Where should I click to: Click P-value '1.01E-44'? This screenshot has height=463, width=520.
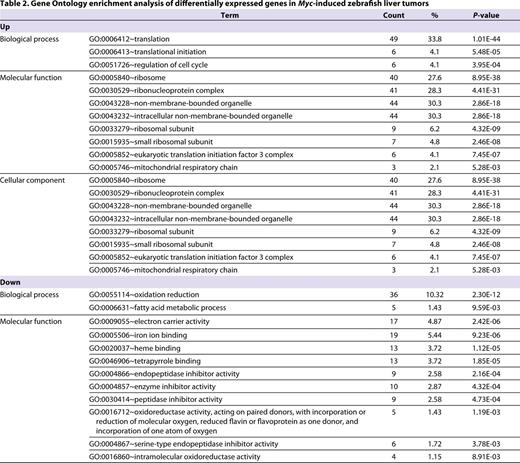pos(486,39)
